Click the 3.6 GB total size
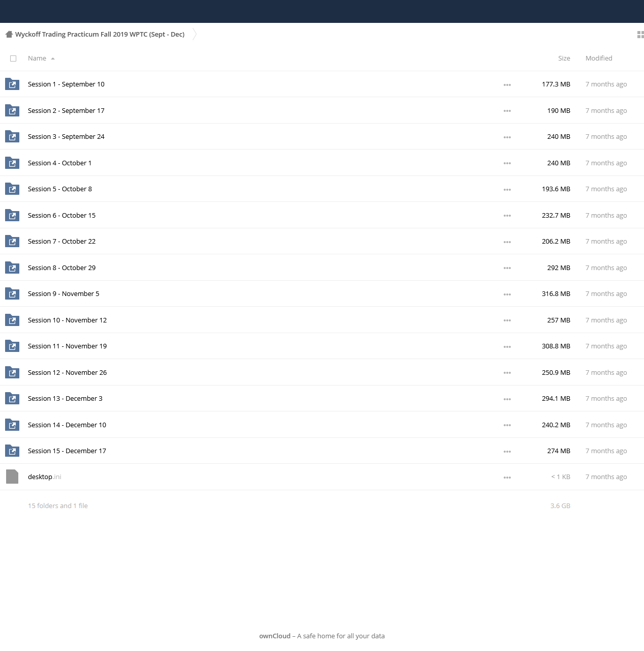Viewport: 644px width, 651px height. point(560,506)
